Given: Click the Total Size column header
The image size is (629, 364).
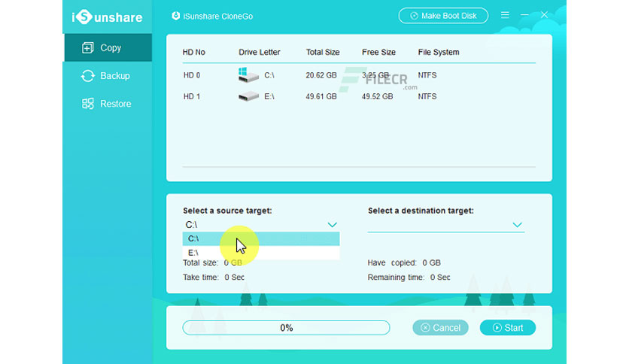Looking at the screenshot, I should 323,52.
